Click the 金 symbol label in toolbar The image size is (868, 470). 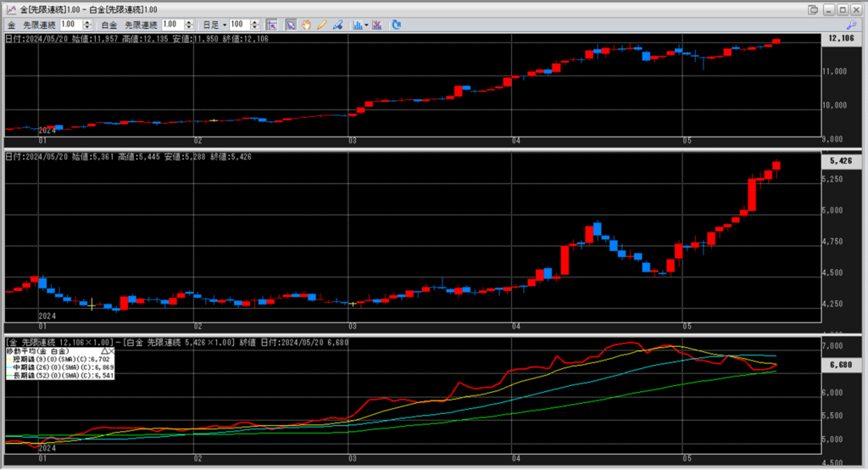coord(11,25)
